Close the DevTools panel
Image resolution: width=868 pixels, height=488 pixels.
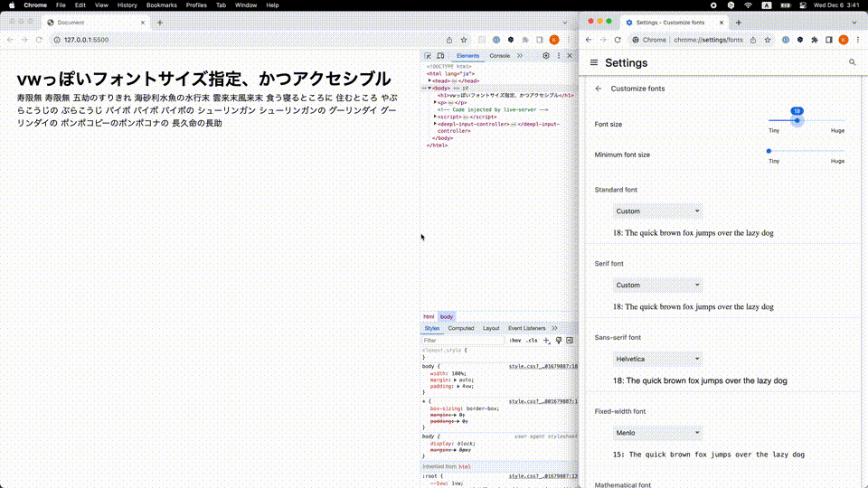tap(570, 56)
